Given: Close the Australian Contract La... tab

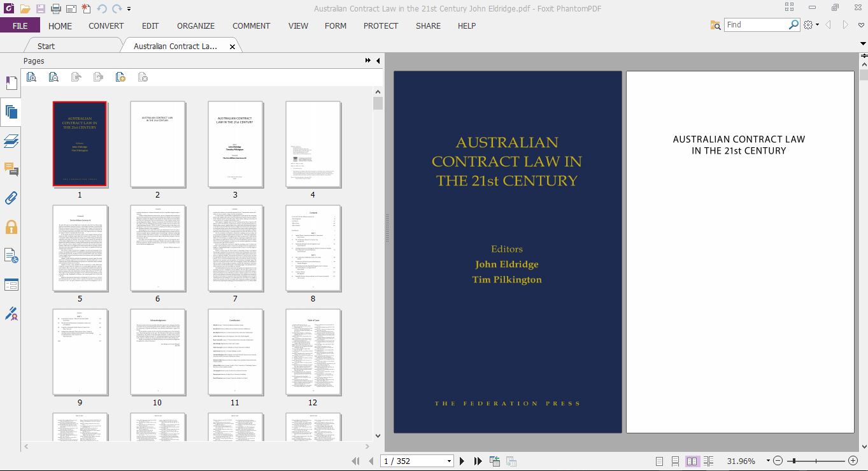Looking at the screenshot, I should (232, 47).
